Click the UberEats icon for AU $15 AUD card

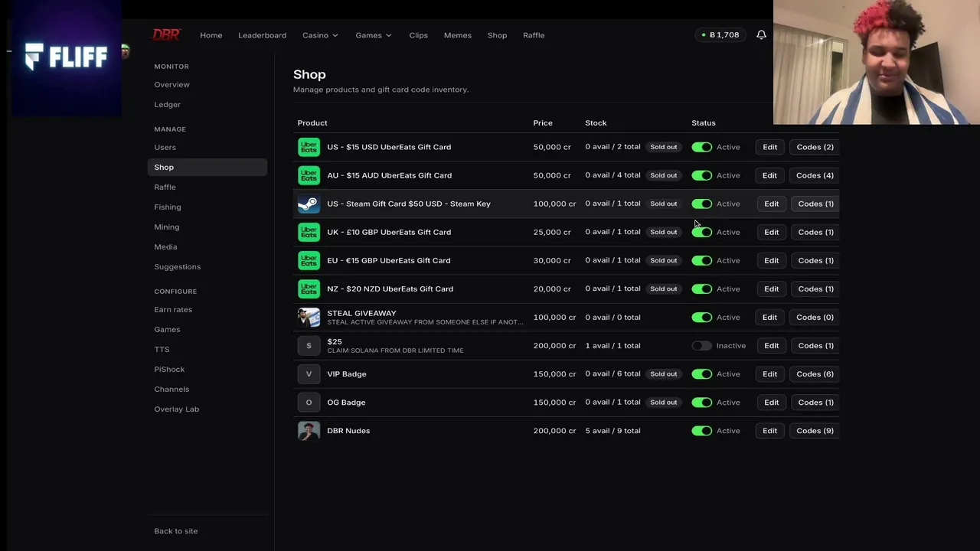(x=309, y=175)
